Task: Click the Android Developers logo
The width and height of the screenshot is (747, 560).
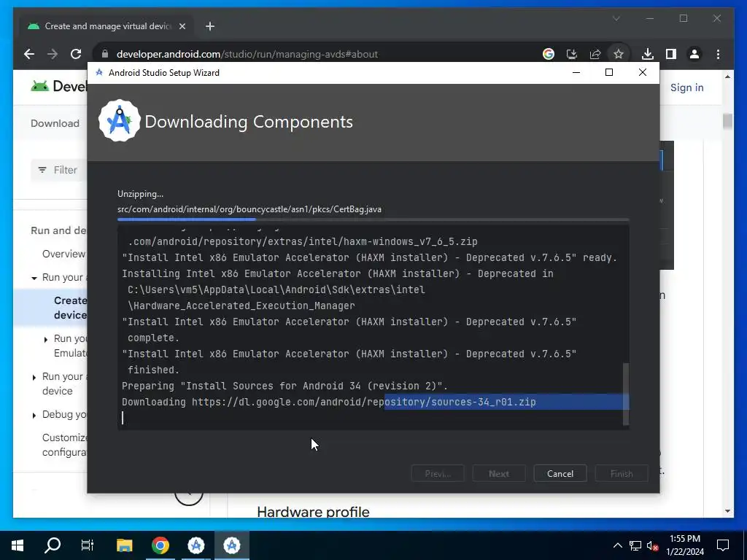Action: [x=58, y=86]
